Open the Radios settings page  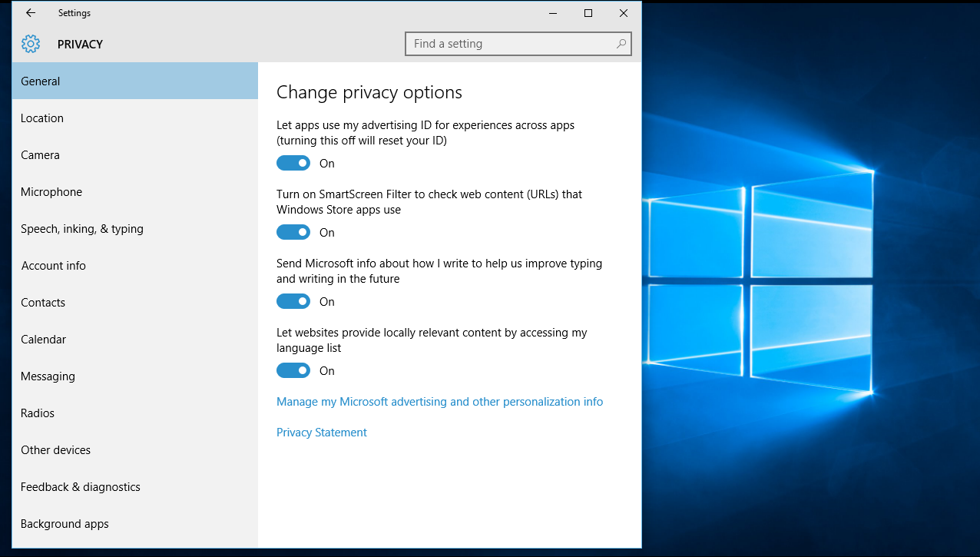pos(37,413)
